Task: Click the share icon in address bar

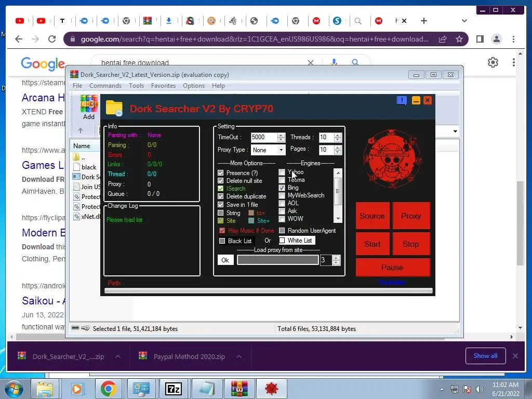Action: [443, 39]
